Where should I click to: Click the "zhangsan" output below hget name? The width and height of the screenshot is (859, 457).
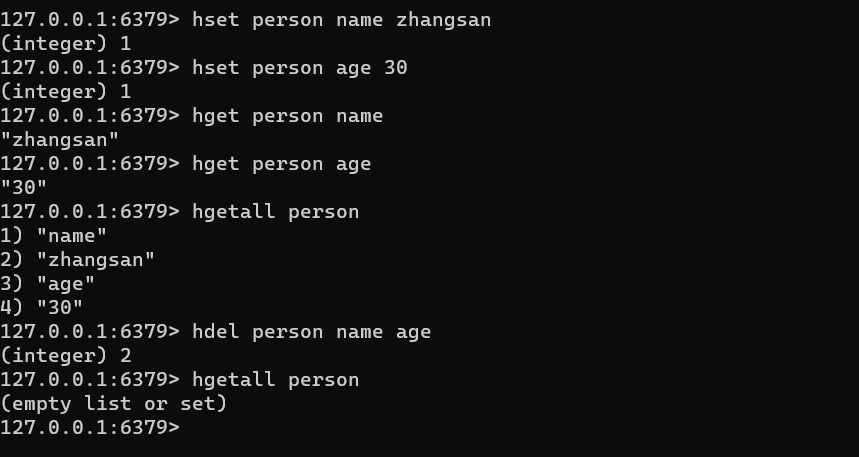(60, 140)
